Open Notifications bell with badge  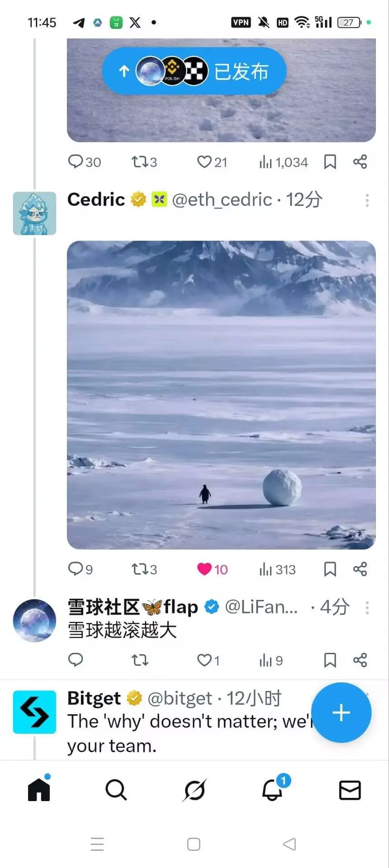click(x=273, y=789)
